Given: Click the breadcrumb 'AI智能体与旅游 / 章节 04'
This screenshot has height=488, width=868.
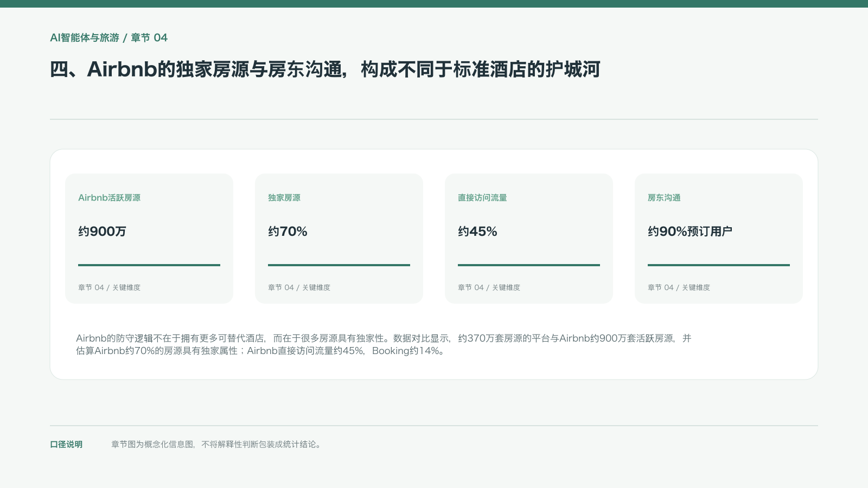Looking at the screenshot, I should tap(109, 38).
